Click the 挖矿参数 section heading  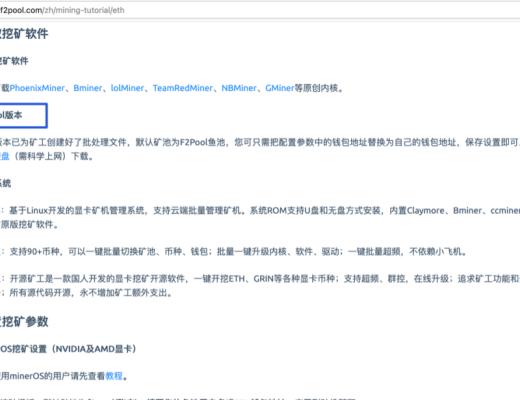click(x=24, y=322)
